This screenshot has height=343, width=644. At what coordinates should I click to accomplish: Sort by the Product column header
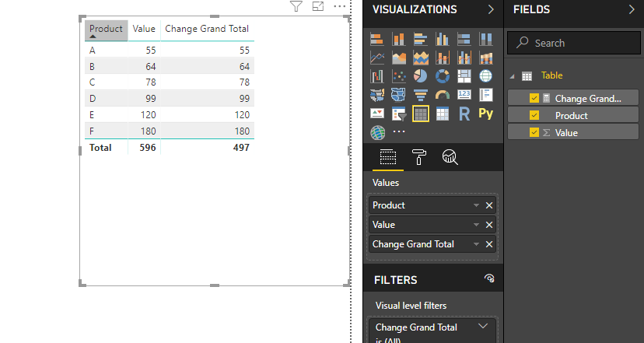coord(106,30)
